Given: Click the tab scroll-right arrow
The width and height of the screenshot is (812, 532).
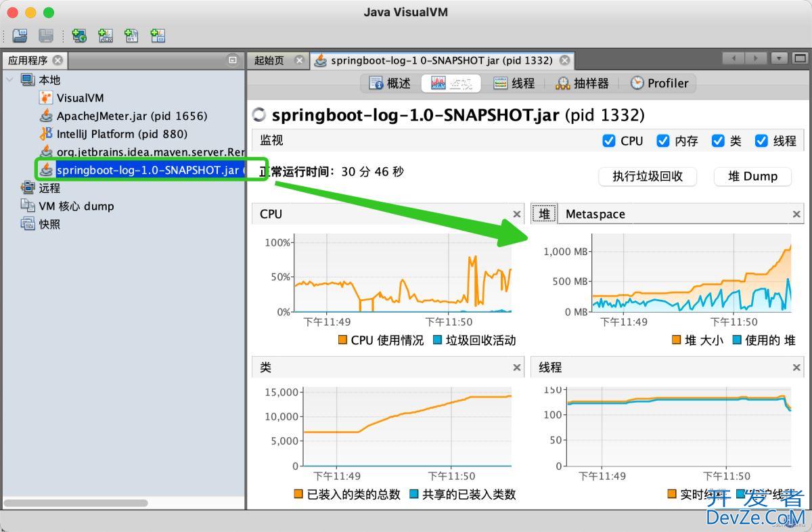Looking at the screenshot, I should [x=756, y=59].
